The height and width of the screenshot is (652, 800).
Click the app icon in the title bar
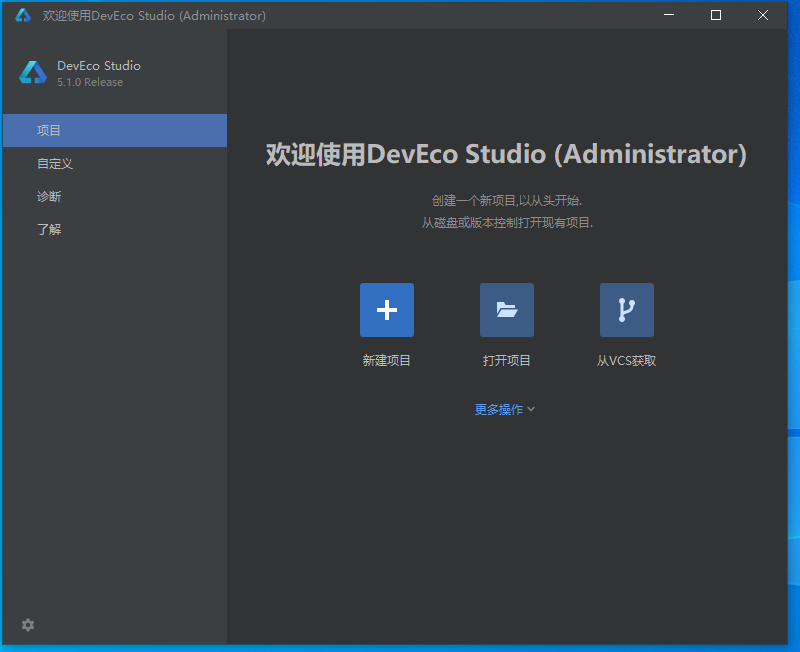[23, 15]
